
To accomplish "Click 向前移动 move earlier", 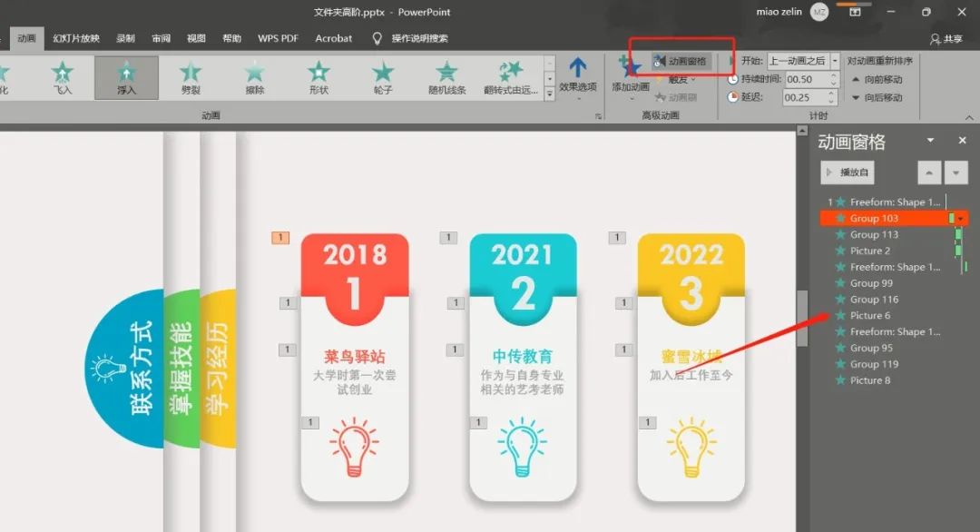I will pos(877,79).
